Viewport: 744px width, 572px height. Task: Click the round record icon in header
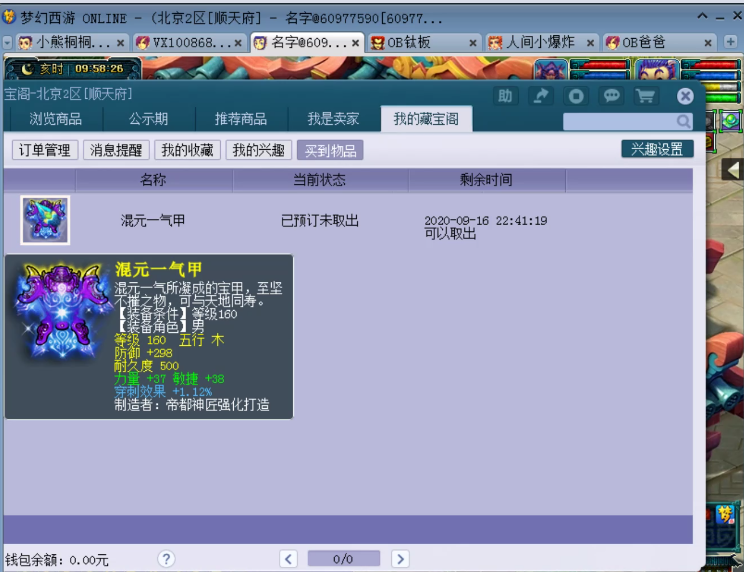pyautogui.click(x=576, y=96)
